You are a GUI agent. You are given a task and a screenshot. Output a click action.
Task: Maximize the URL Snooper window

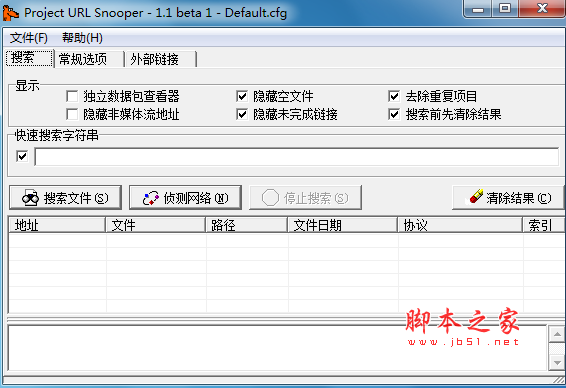(x=505, y=9)
